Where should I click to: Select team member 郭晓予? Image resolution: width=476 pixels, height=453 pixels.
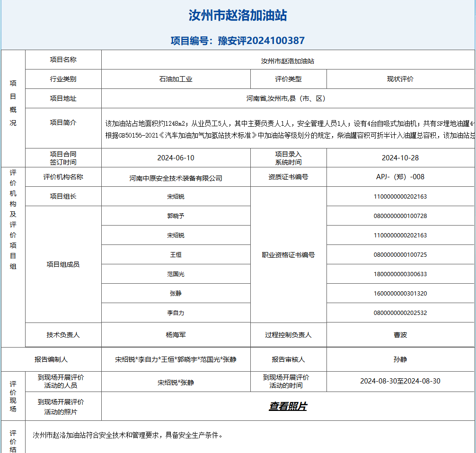[x=176, y=216]
